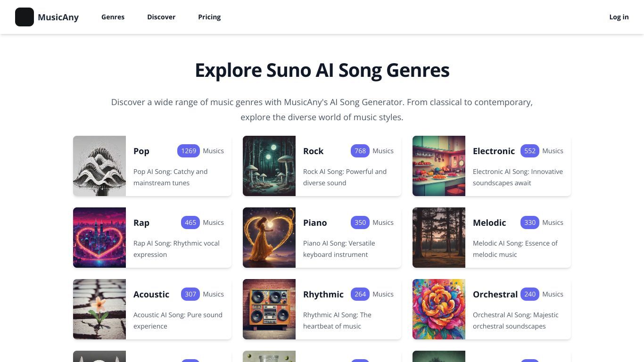Click "Pop AI Song: Catchy and mainstream tunes"
Viewport: 644px width, 362px height.
click(171, 177)
